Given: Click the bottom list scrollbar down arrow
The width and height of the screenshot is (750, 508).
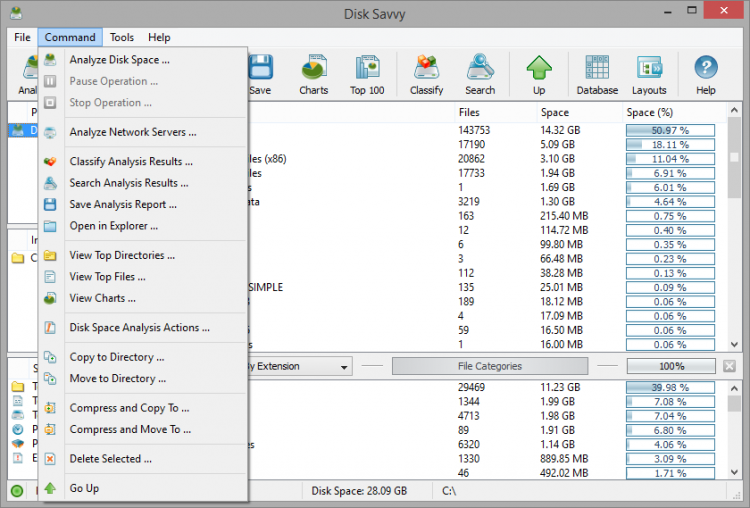Looking at the screenshot, I should pos(735,472).
